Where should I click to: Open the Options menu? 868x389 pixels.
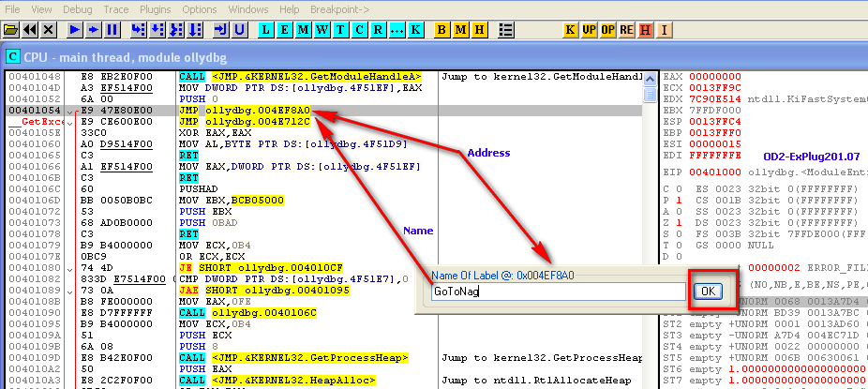[200, 9]
